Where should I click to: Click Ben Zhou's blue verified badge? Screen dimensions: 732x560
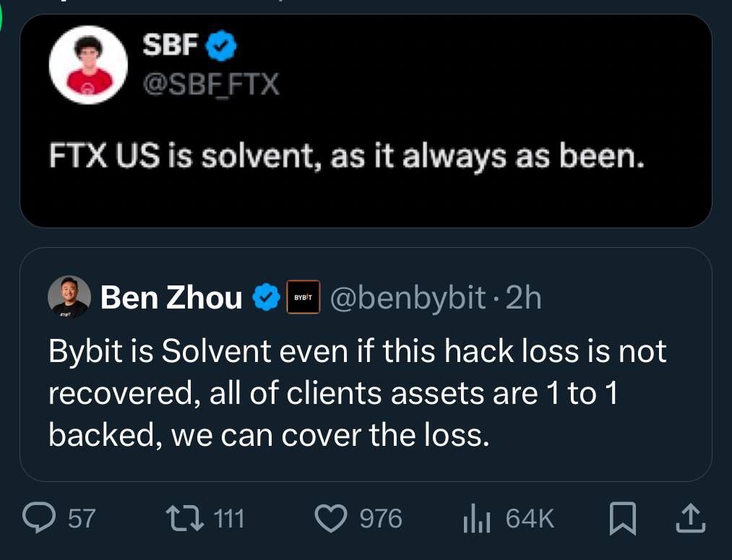pos(265,297)
